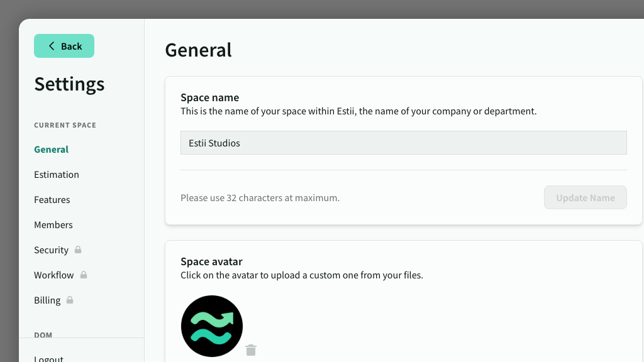Click the Settings sidebar heading
The width and height of the screenshot is (644, 362).
tap(69, 84)
